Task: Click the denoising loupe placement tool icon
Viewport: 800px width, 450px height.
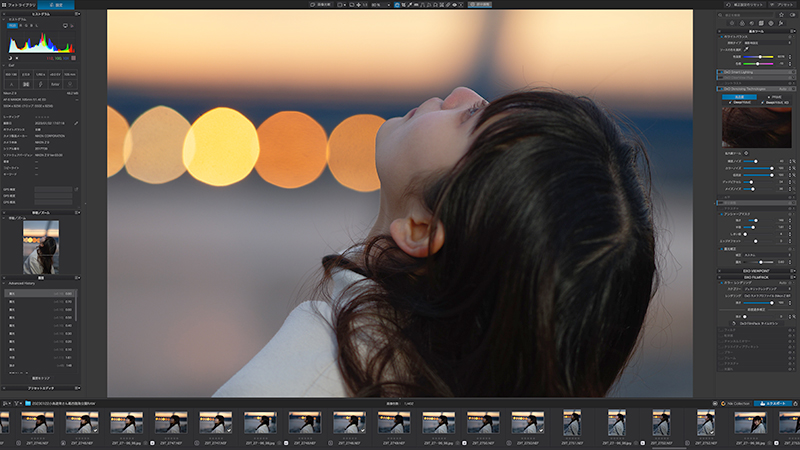Action: (x=746, y=153)
